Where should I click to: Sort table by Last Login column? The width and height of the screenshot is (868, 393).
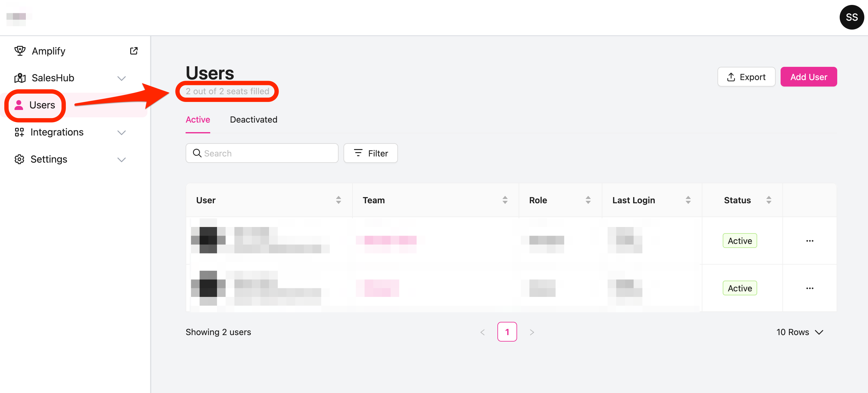[x=688, y=200]
